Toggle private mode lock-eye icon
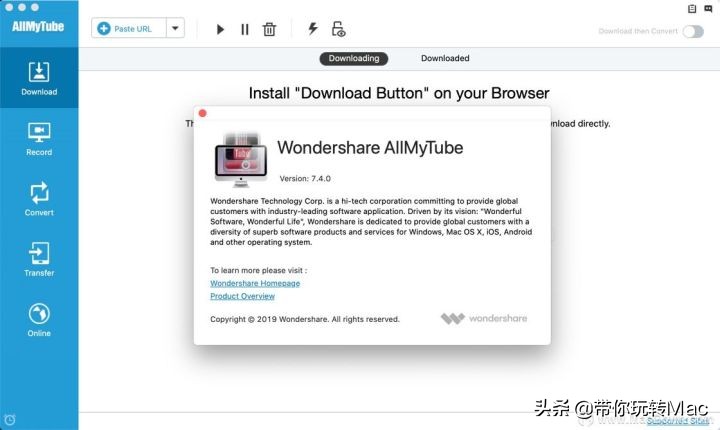 pos(338,29)
